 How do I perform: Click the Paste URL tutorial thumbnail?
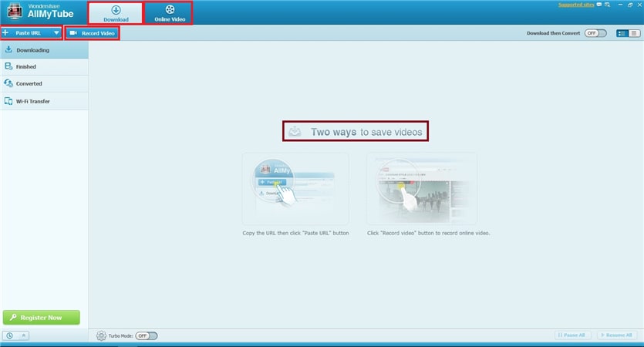click(295, 188)
